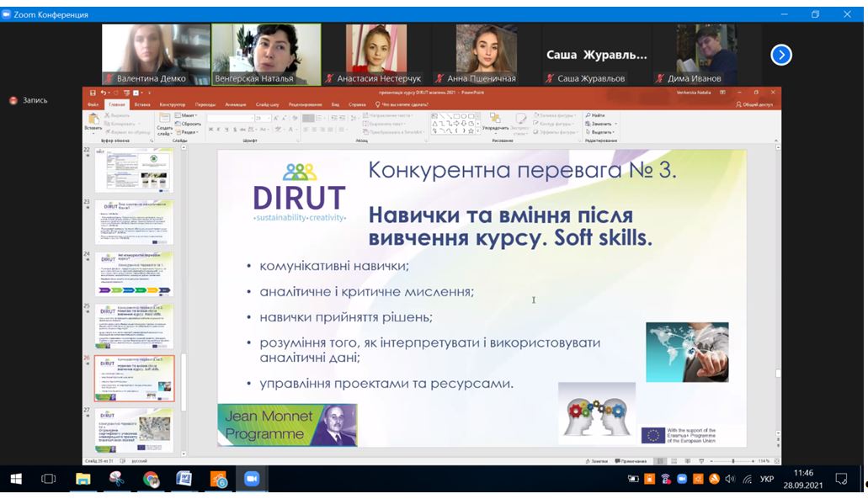The image size is (868, 499).
Task: Open the Файл tab in PowerPoint
Action: point(93,104)
